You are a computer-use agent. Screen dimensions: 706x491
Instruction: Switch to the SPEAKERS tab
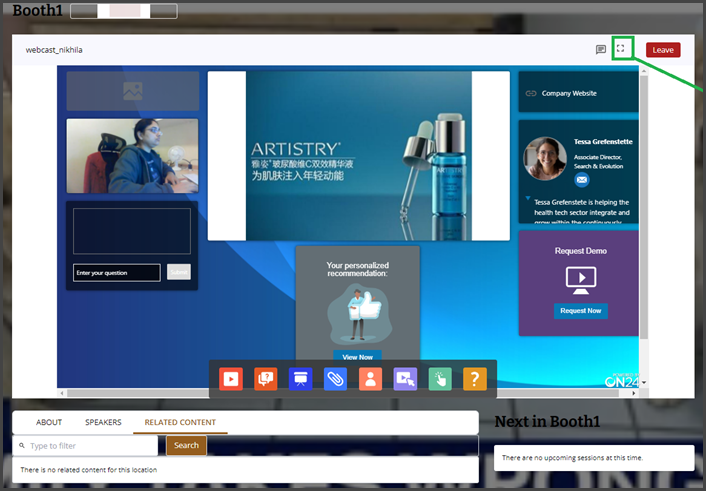(x=103, y=422)
